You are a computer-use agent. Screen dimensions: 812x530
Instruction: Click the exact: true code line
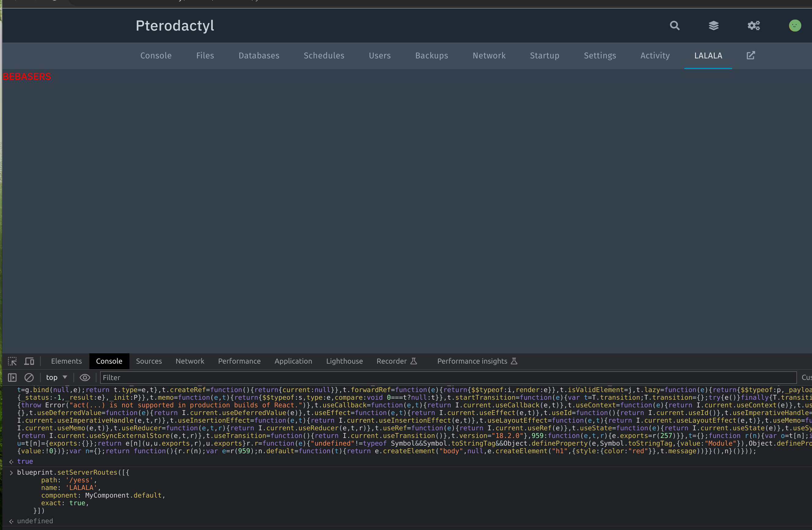coord(65,503)
